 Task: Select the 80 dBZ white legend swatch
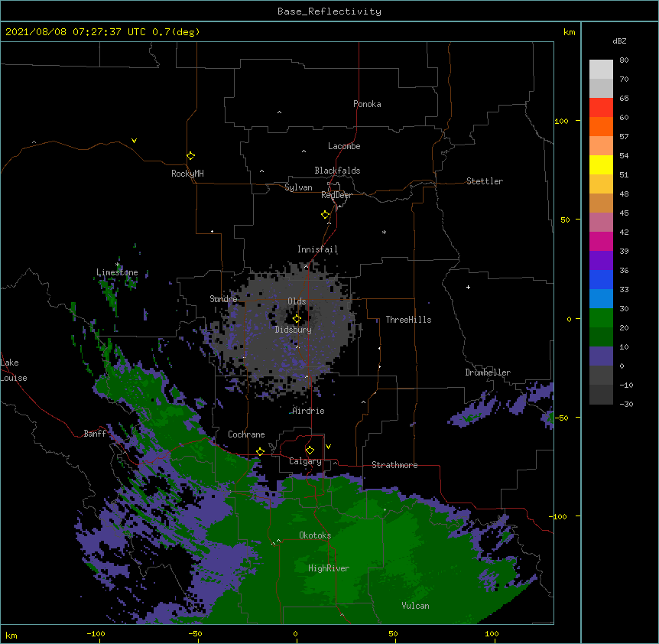click(x=601, y=69)
